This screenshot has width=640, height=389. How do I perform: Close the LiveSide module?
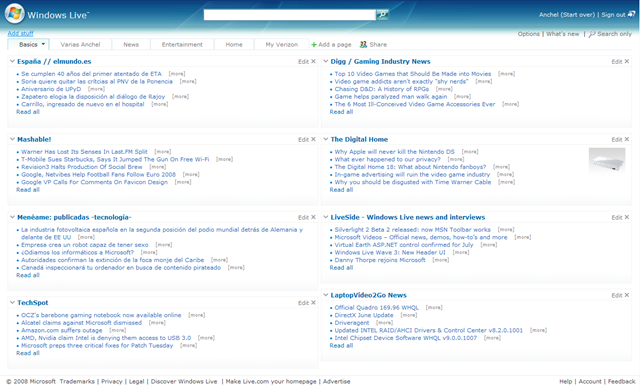point(627,217)
